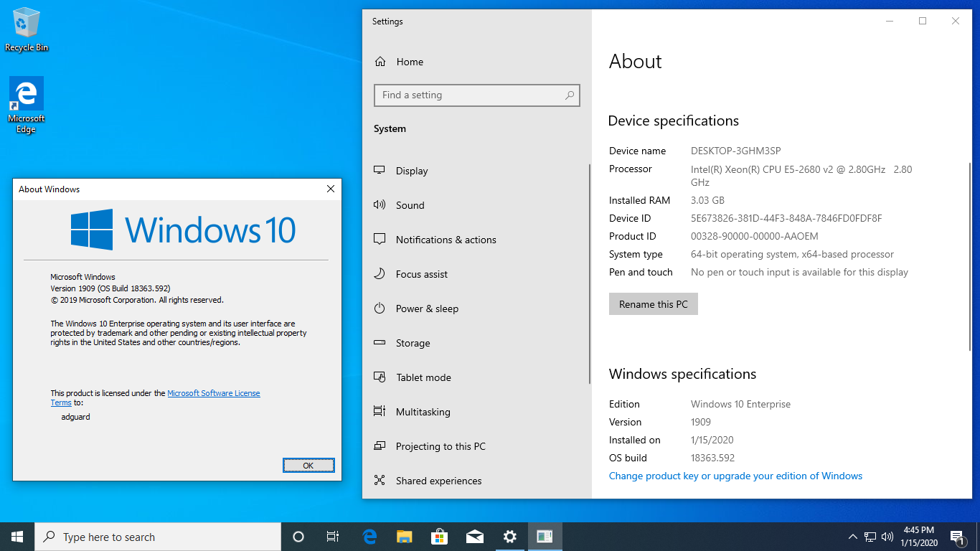Click Rename this PC button
Viewport: 980px width, 551px height.
click(654, 304)
